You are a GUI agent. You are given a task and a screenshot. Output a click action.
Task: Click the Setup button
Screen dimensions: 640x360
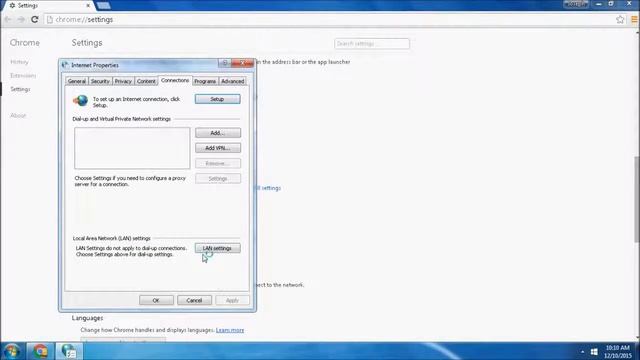click(218, 99)
